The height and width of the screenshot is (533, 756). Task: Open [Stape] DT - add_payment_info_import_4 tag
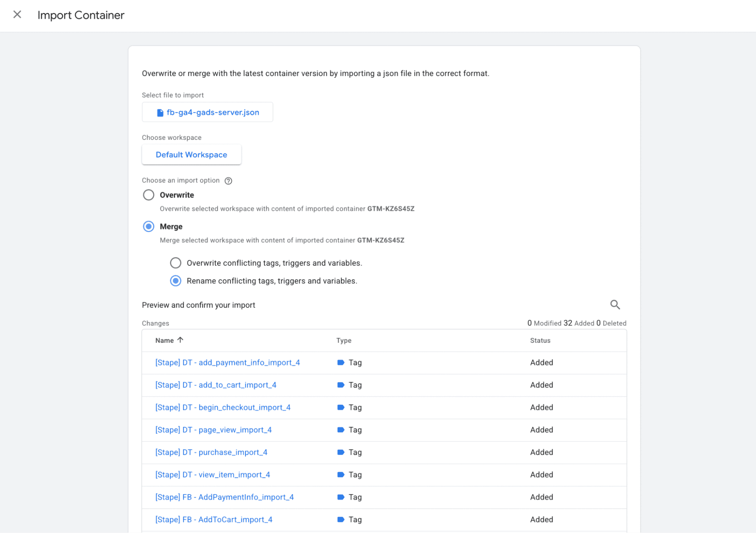(228, 363)
